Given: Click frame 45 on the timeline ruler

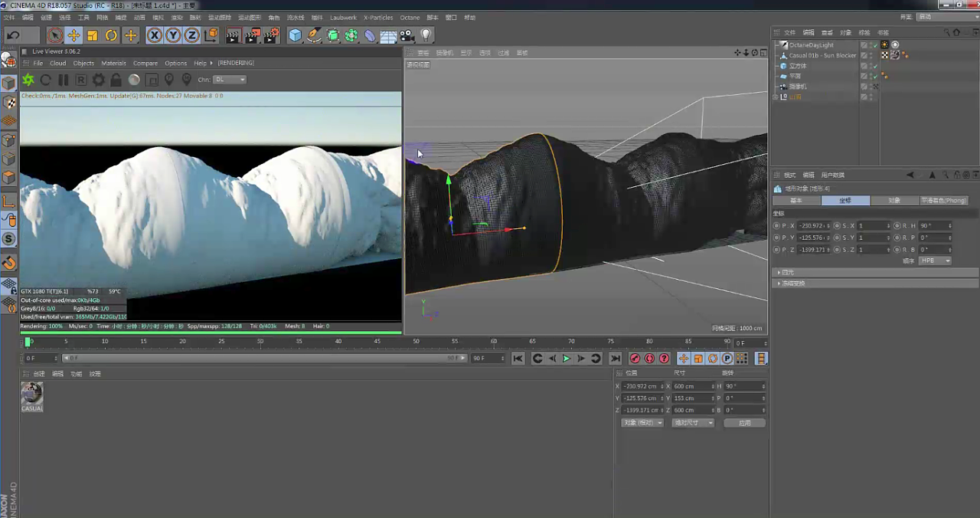Looking at the screenshot, I should point(377,342).
